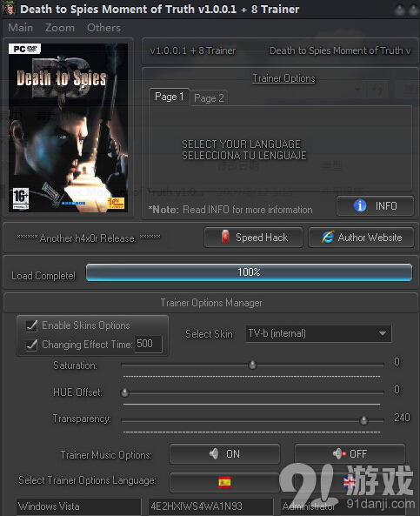Open the Main menu
Viewport: 420px width, 516px height.
pos(20,28)
